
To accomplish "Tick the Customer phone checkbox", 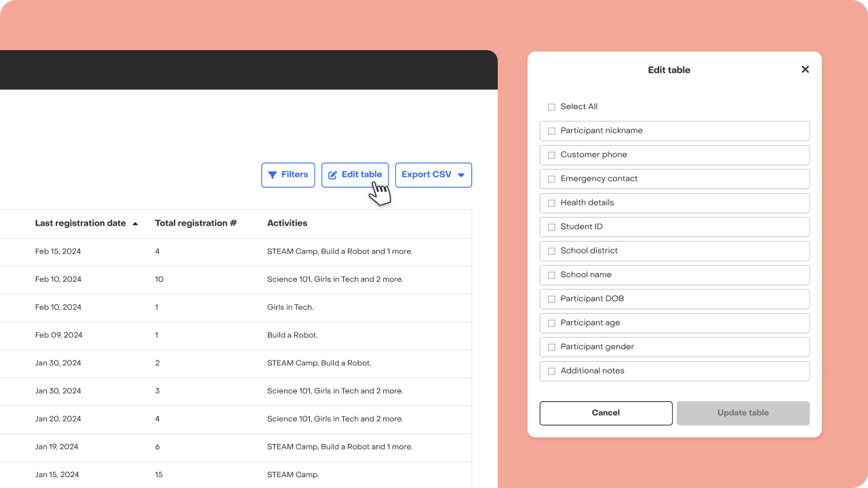I will [x=551, y=155].
